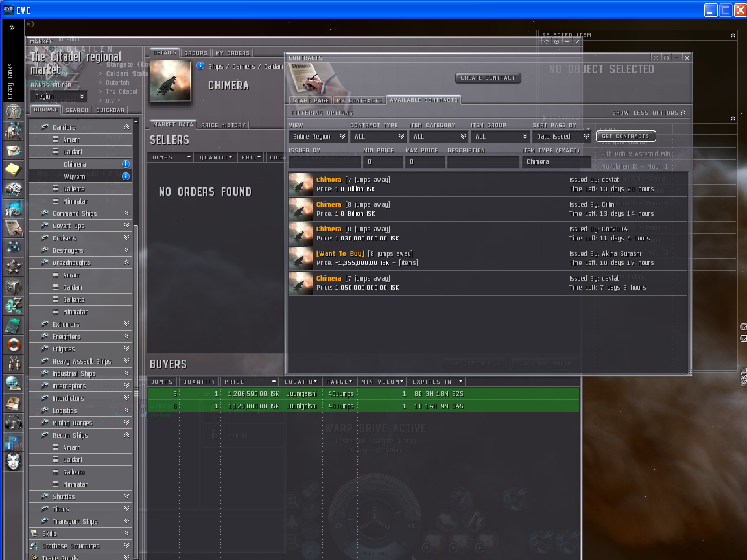Image resolution: width=747 pixels, height=560 pixels.
Task: Open the Range Filter Region dropdown
Action: tap(59, 97)
